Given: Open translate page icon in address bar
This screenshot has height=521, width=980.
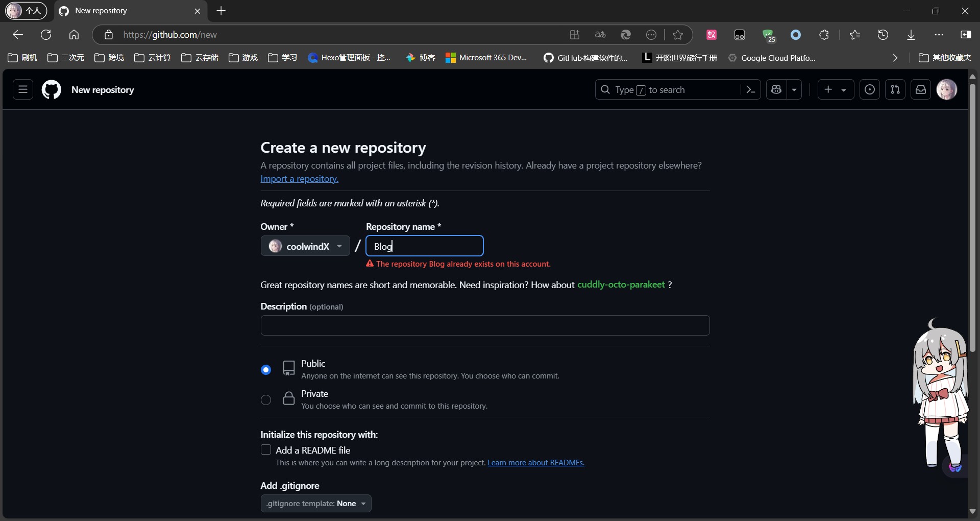Looking at the screenshot, I should coord(600,35).
